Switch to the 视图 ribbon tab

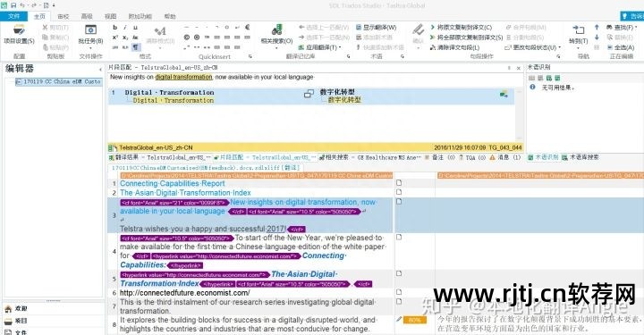coord(111,16)
